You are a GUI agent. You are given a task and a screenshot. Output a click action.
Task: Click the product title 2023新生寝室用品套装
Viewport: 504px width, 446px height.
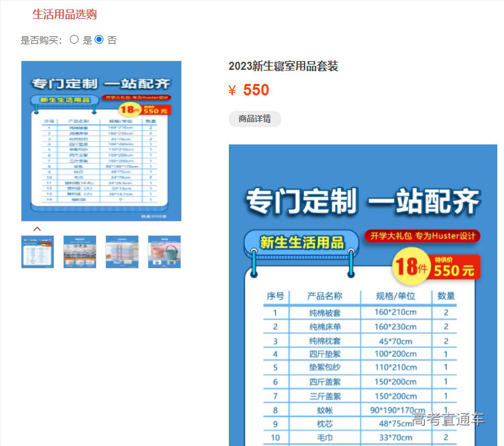(283, 66)
